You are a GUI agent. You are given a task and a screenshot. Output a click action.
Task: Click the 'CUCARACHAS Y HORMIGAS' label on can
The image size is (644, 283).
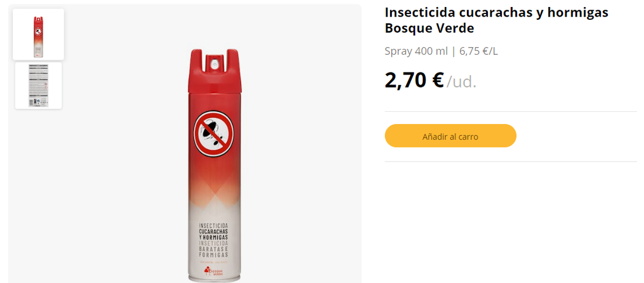214,234
